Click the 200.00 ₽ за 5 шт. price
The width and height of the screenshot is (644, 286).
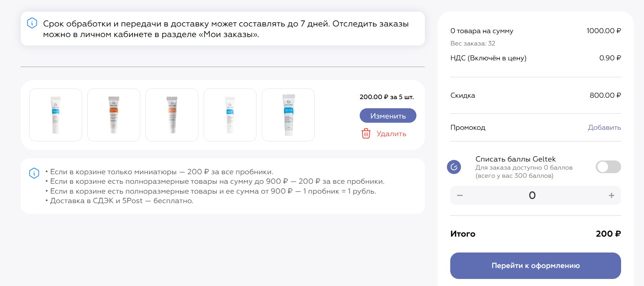pos(386,97)
